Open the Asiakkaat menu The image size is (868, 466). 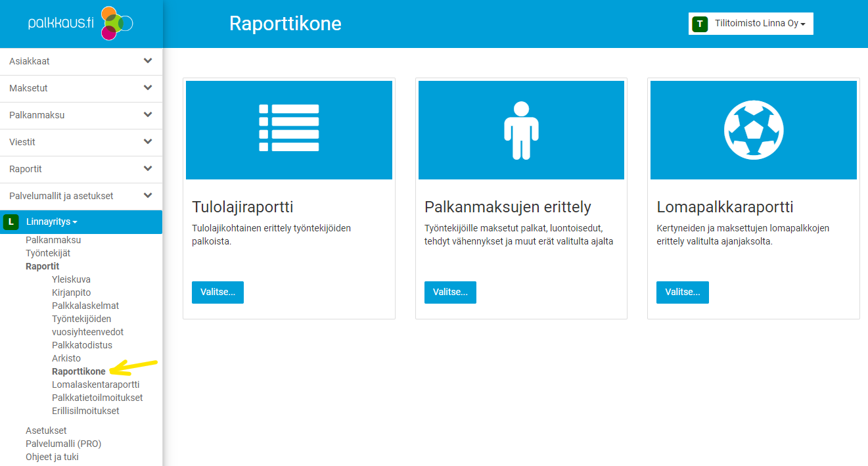point(81,61)
